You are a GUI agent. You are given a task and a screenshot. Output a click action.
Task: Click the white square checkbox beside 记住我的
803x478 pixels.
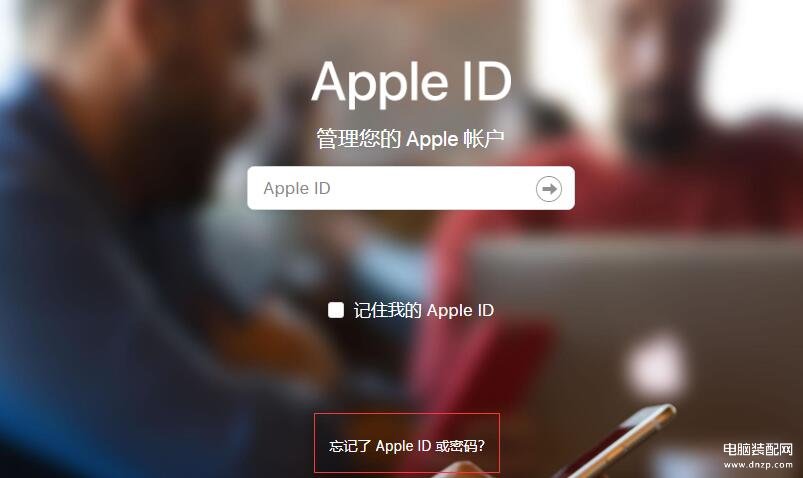coord(336,310)
